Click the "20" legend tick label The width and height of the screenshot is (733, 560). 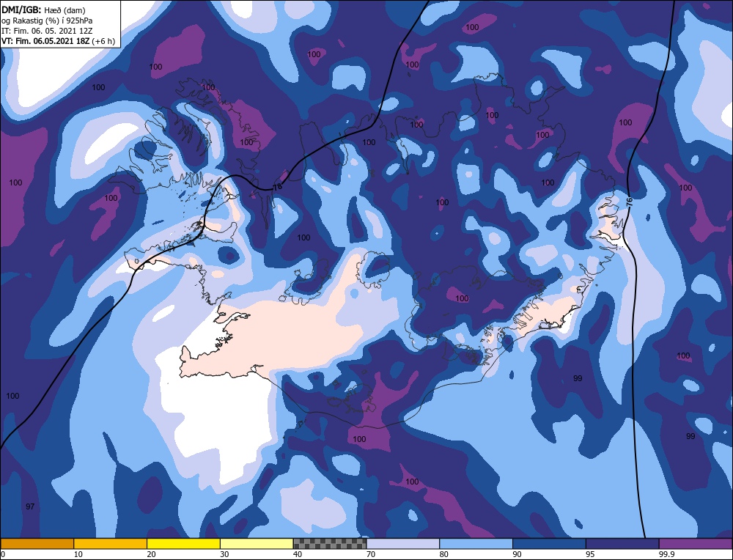click(x=152, y=554)
